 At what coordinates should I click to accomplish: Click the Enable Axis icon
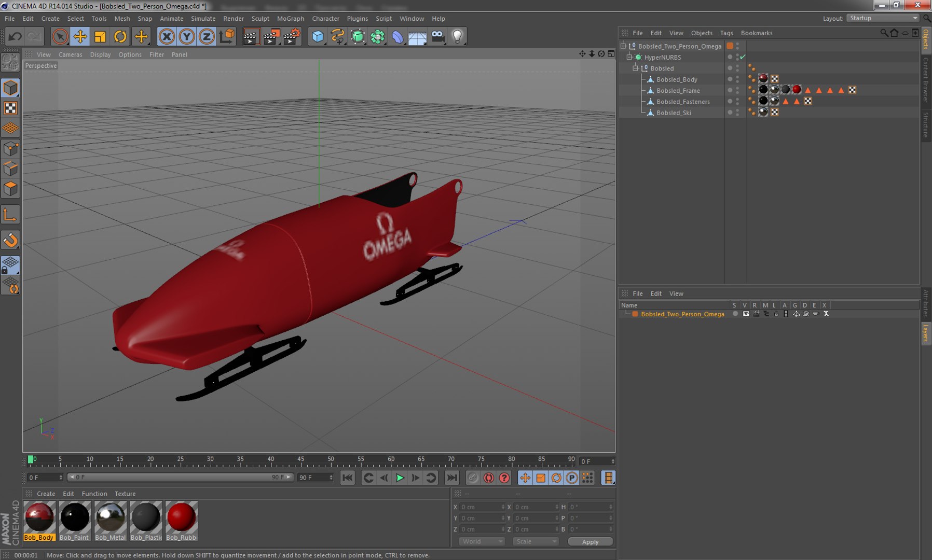[10, 215]
